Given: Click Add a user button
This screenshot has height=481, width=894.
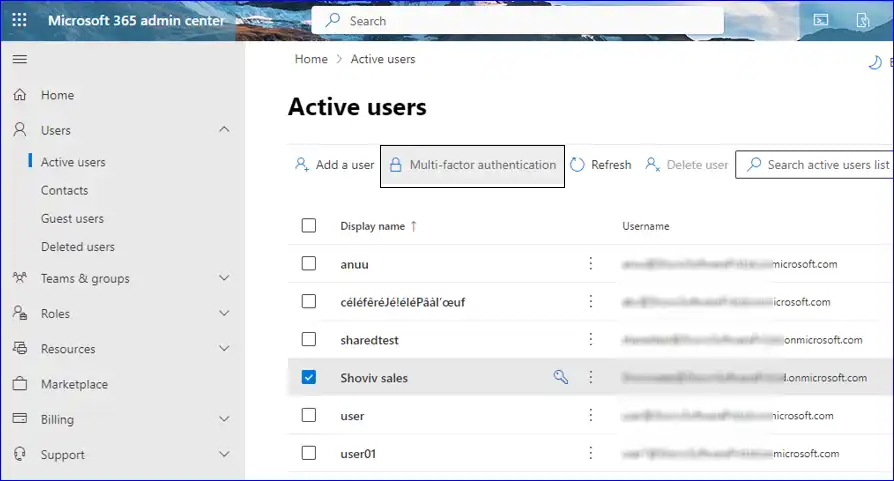Looking at the screenshot, I should [x=335, y=165].
